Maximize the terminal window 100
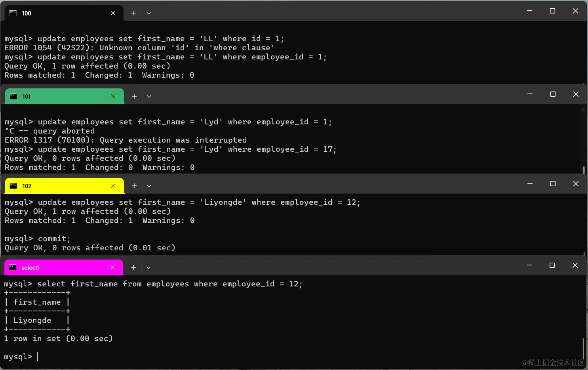Screen dimensions: 588x370 click(x=552, y=11)
